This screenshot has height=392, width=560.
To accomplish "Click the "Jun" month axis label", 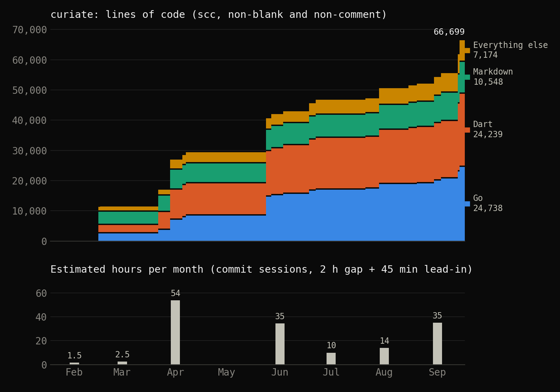I will [x=280, y=372].
